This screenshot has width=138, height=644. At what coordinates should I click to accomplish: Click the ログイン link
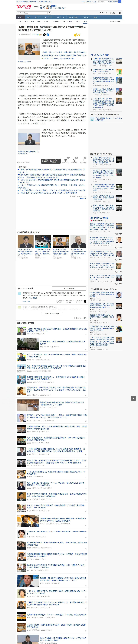click(42, 8)
